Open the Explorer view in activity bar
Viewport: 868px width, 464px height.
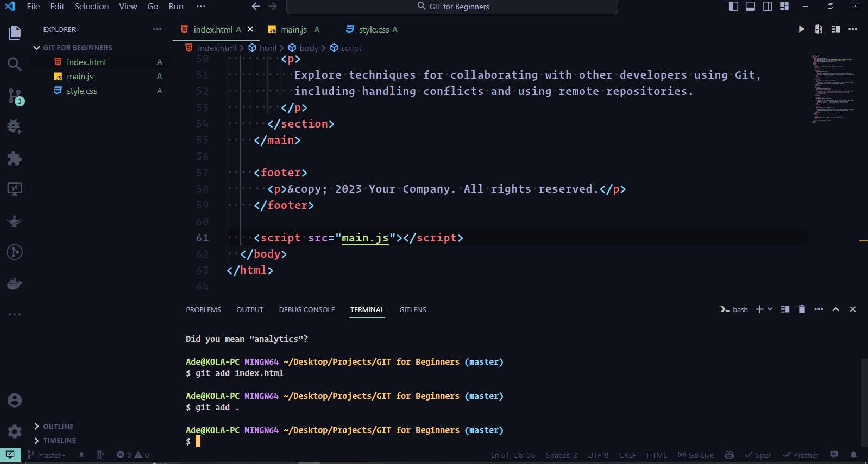[x=15, y=33]
